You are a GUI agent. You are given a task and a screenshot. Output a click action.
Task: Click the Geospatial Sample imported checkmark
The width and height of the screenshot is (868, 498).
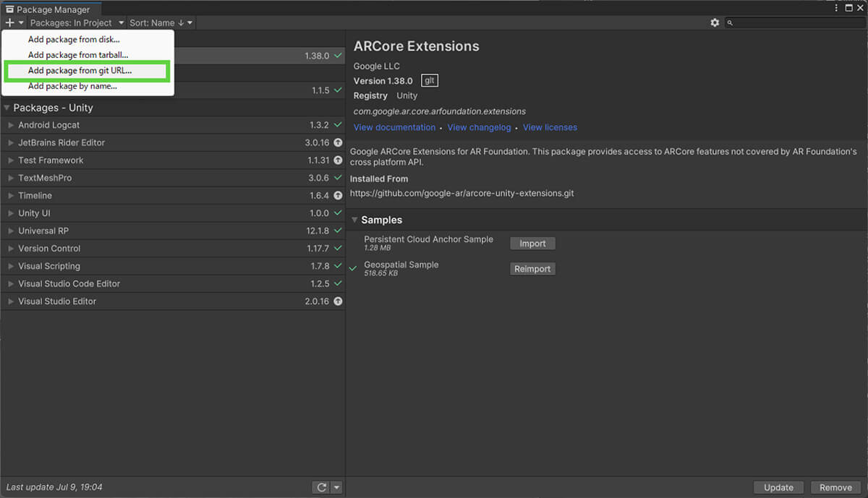[x=354, y=268]
